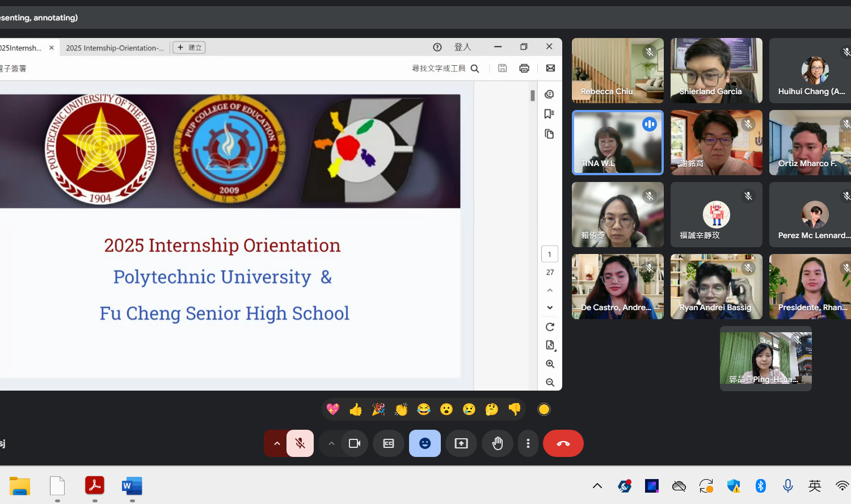The image size is (851, 504).
Task: Select Rebecca Chiu's video tile
Action: (618, 70)
